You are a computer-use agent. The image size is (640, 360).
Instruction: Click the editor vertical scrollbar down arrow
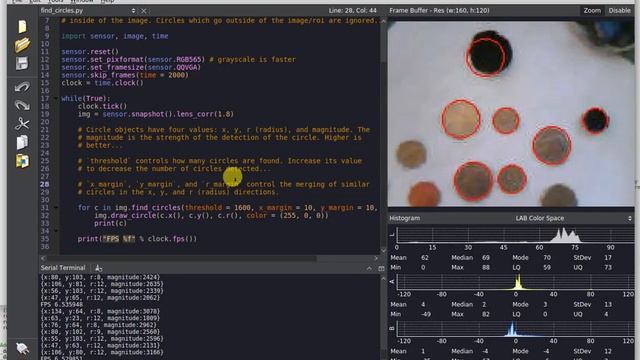[383, 251]
